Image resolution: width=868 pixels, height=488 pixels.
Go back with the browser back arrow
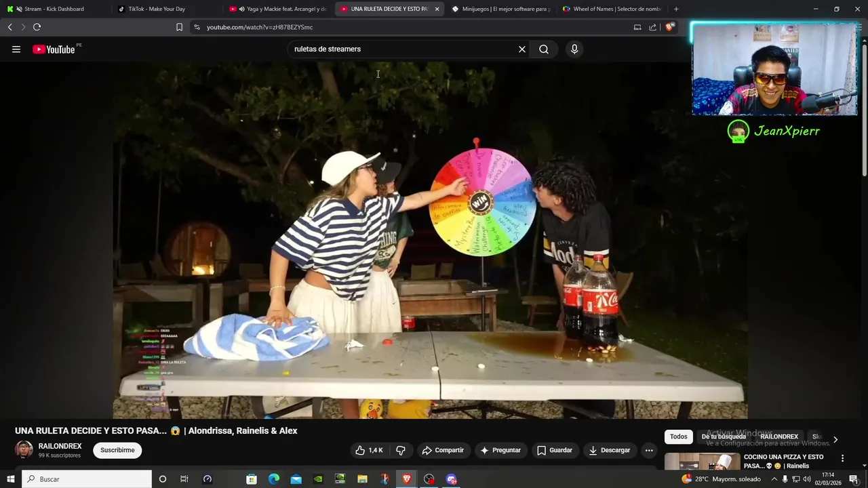pyautogui.click(x=9, y=27)
